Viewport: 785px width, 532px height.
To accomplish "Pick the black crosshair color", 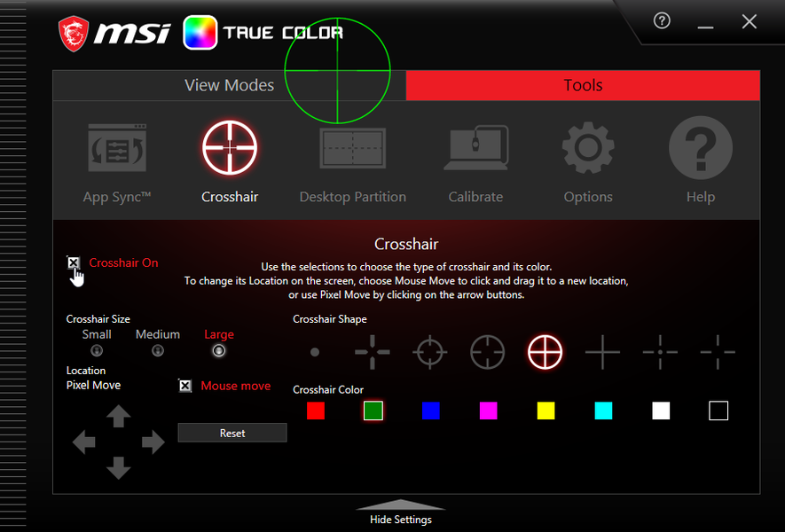I will 718,411.
